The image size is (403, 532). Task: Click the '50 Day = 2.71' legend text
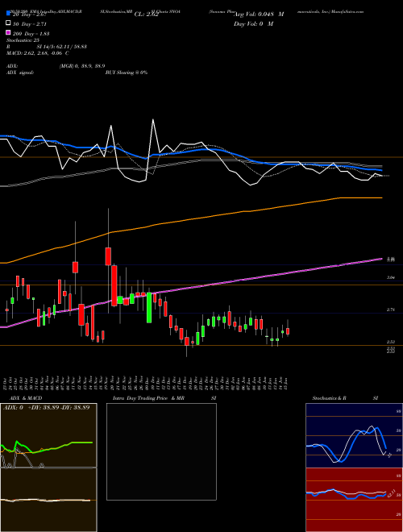click(29, 23)
